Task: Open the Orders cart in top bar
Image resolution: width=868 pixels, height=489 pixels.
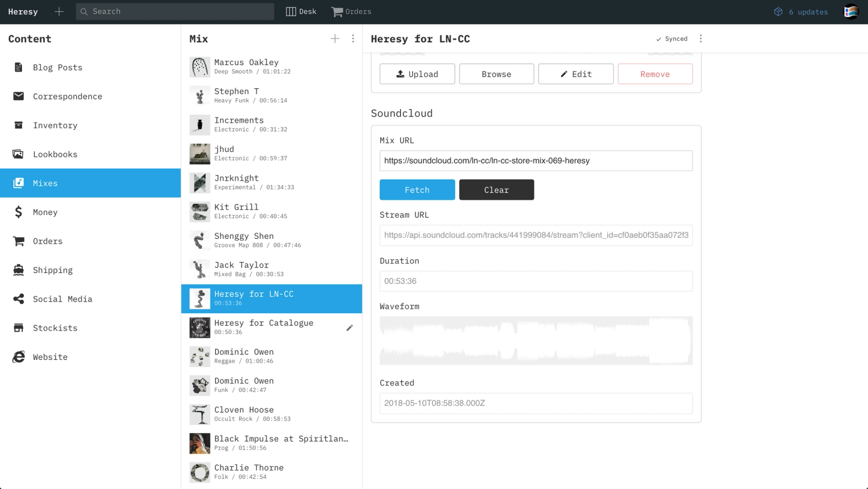Action: [337, 12]
